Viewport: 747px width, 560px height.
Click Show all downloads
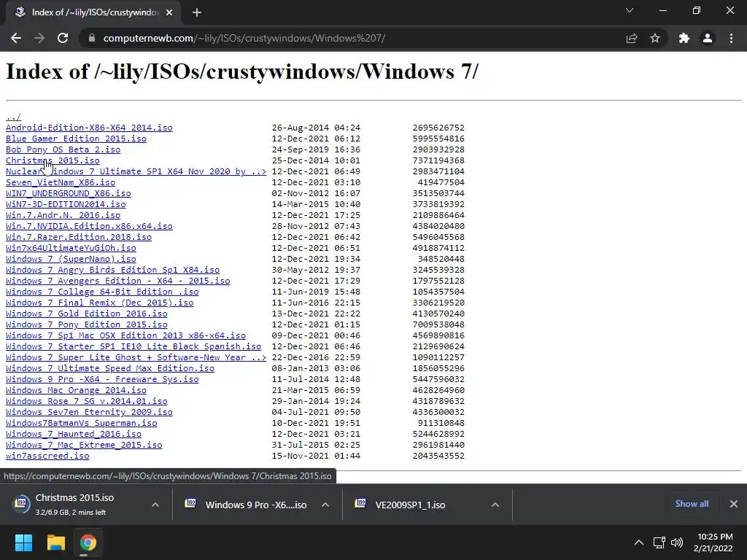[692, 504]
